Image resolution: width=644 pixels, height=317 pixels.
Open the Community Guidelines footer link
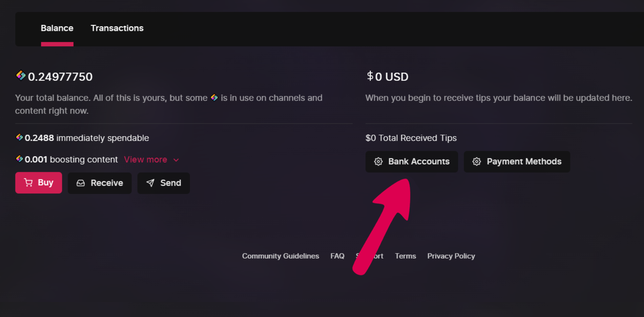(281, 256)
